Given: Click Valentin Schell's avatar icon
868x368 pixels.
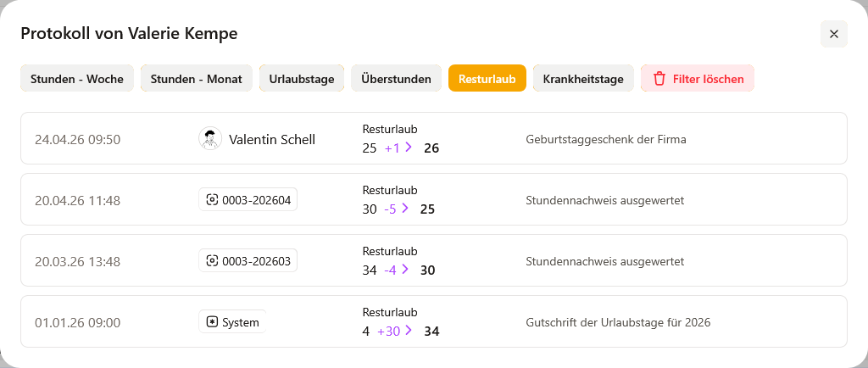Looking at the screenshot, I should pyautogui.click(x=210, y=139).
